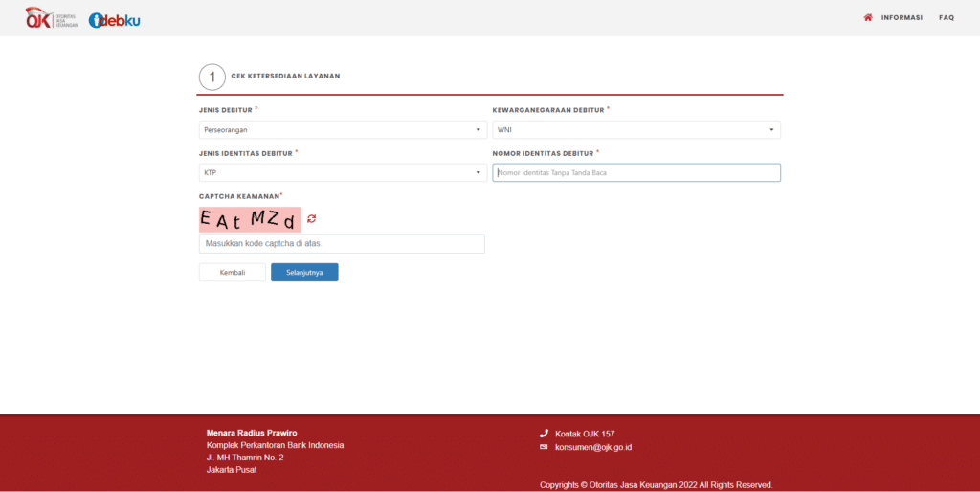The height and width of the screenshot is (492, 980).
Task: Click the captcha image EAt MZd
Action: 250,219
